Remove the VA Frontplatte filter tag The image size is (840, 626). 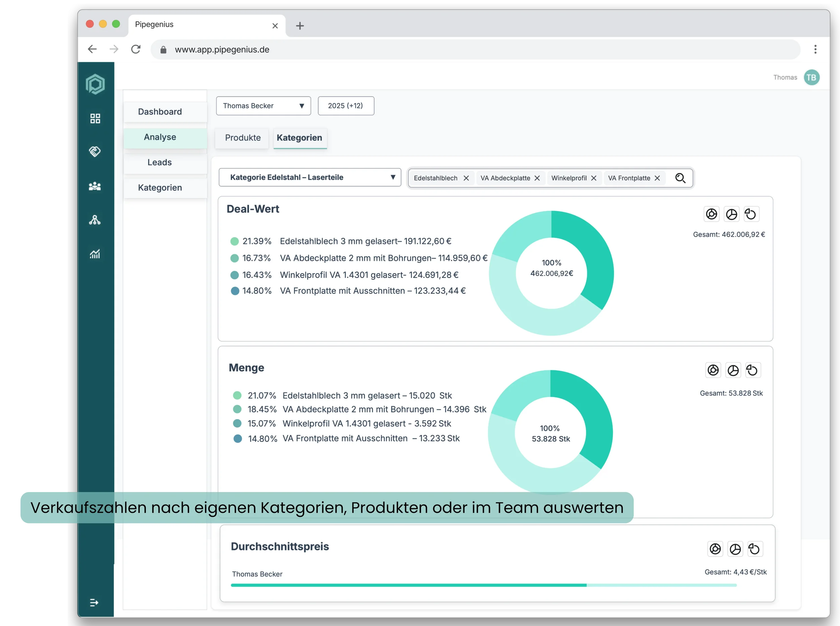657,178
